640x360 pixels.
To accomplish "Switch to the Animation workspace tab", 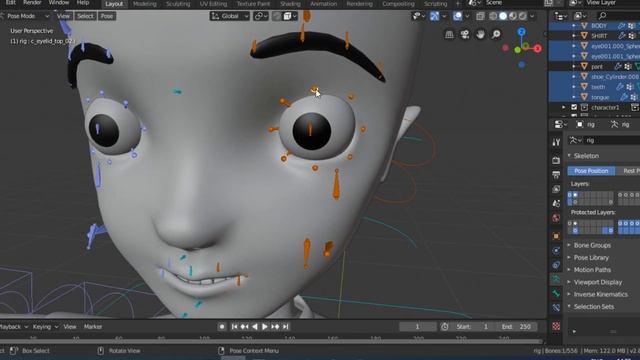I will pyautogui.click(x=323, y=4).
